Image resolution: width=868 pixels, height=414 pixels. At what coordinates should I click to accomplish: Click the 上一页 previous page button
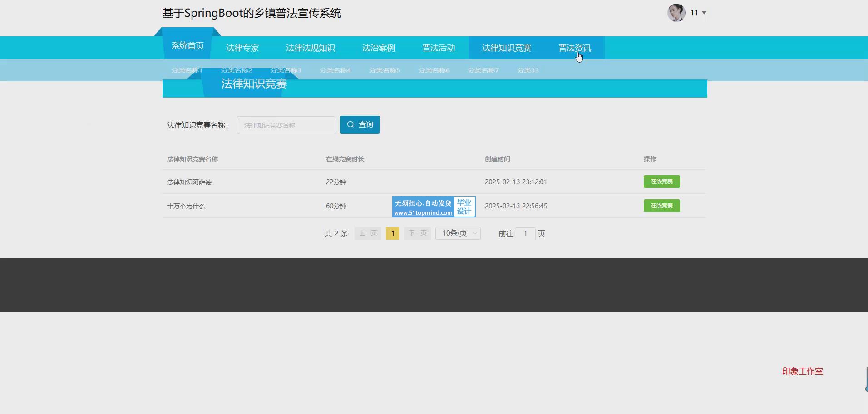pyautogui.click(x=368, y=233)
